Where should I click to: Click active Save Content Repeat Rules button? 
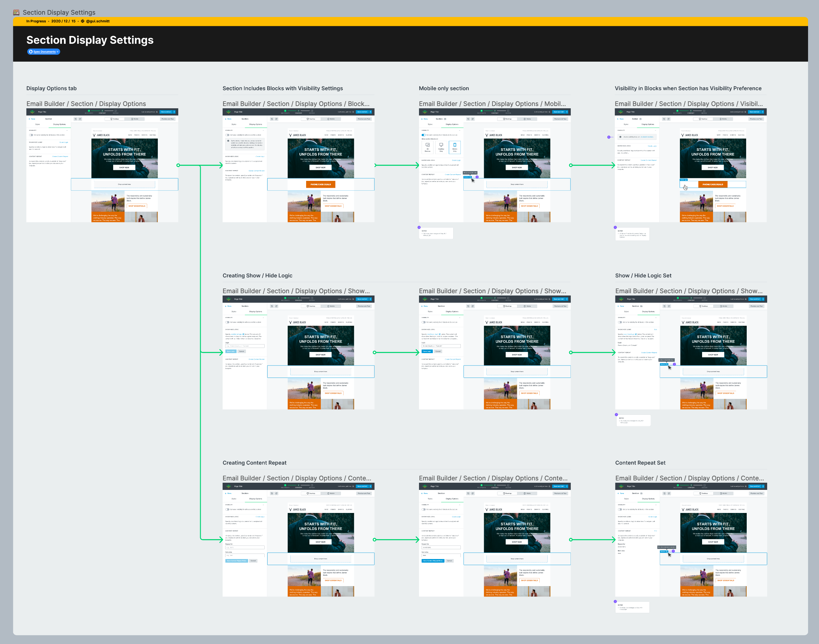click(x=433, y=561)
